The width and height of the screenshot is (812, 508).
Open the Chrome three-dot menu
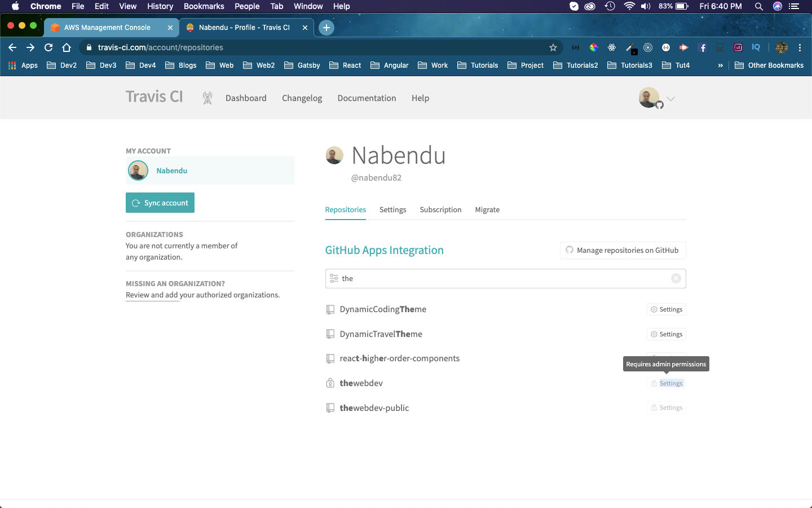point(800,47)
